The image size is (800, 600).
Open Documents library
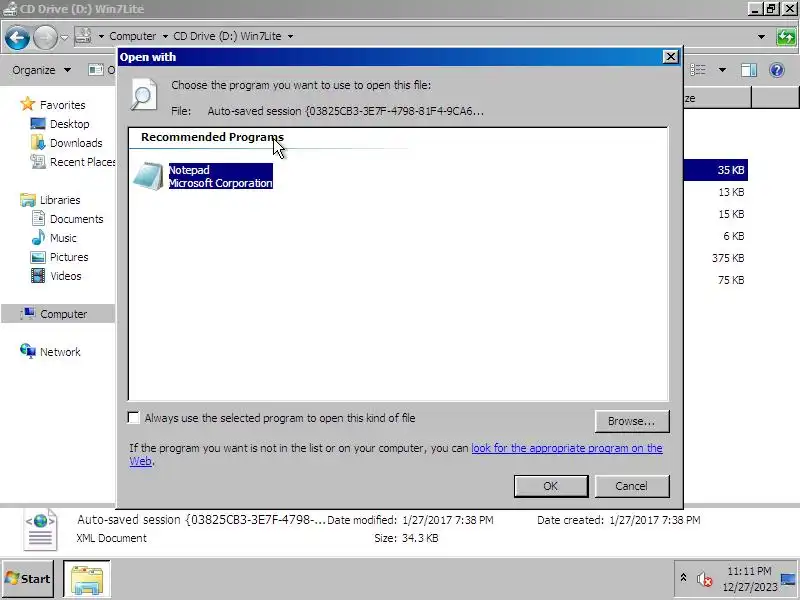point(67,219)
